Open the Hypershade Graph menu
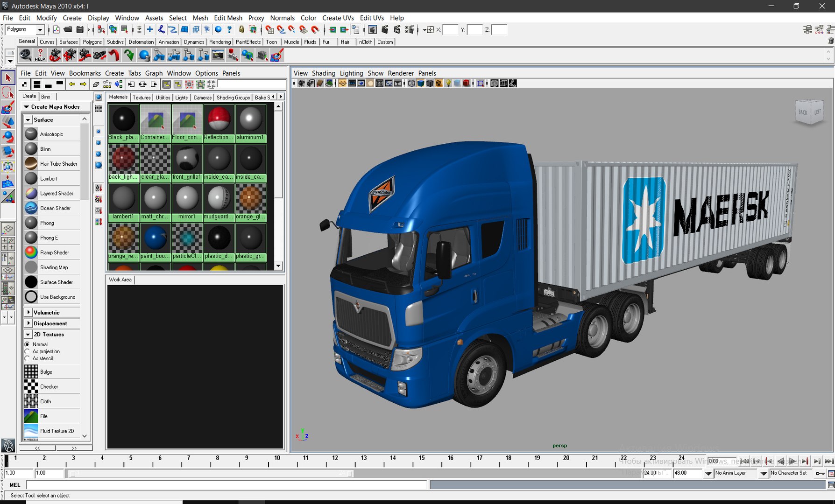 pyautogui.click(x=154, y=73)
